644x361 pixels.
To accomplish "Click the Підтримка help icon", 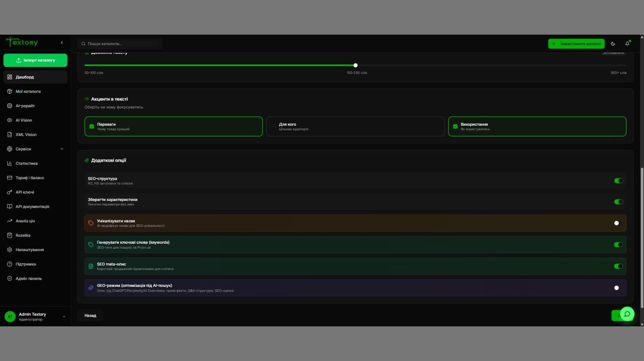I will tap(10, 264).
